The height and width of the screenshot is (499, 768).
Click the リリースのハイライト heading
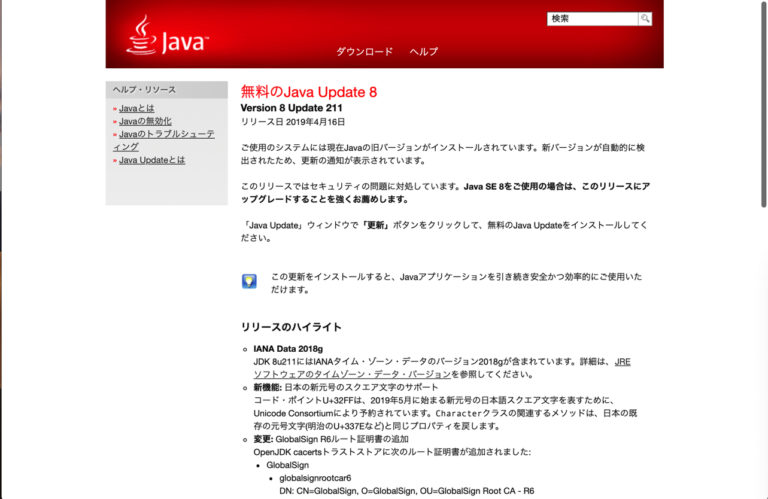pyautogui.click(x=291, y=327)
